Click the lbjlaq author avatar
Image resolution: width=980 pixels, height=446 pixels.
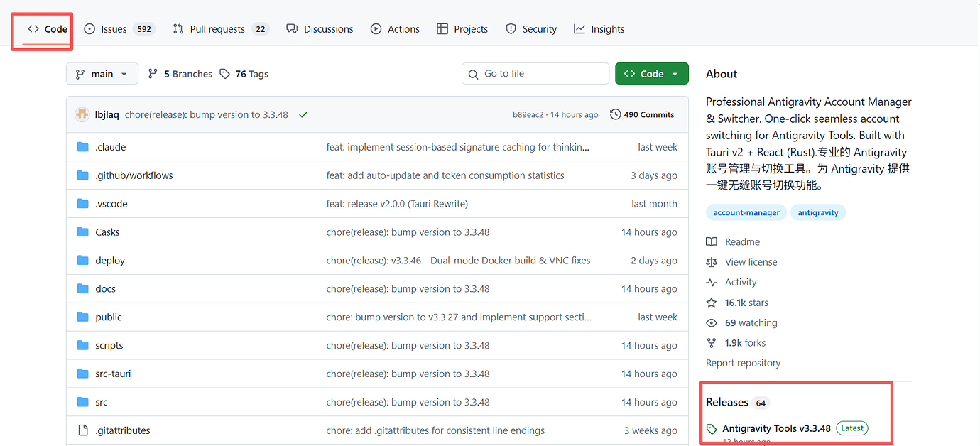click(82, 114)
